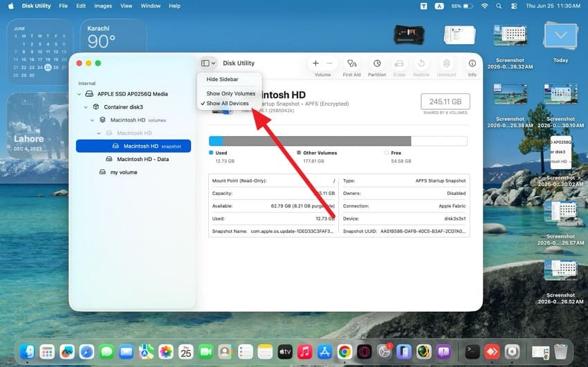Open the Apple menu
Screen dimensions: 588x367
coord(11,6)
